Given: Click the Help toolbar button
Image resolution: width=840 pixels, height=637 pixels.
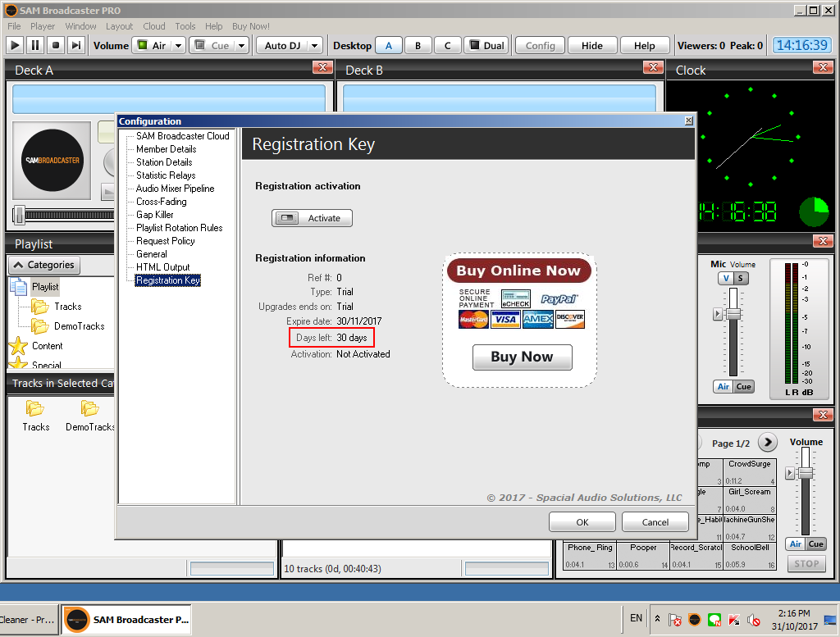Looking at the screenshot, I should click(x=645, y=46).
